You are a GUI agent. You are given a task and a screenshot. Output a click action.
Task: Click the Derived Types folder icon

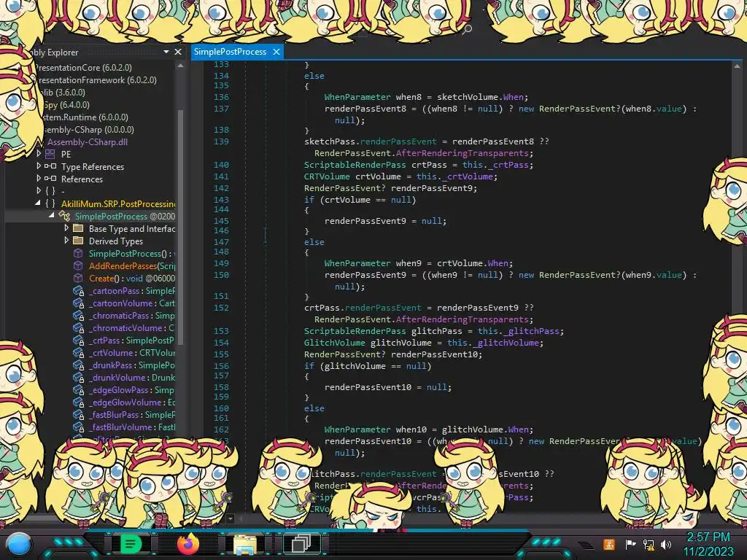78,241
